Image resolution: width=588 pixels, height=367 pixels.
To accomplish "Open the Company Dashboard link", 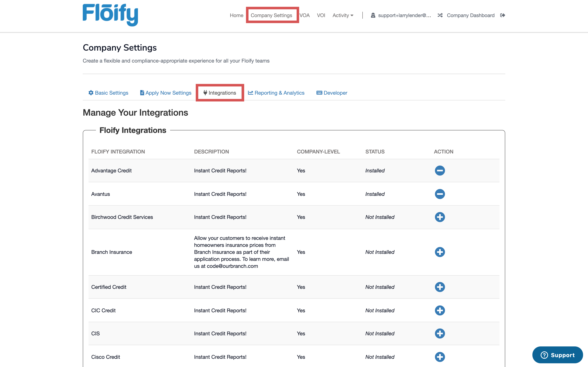I will click(x=470, y=15).
